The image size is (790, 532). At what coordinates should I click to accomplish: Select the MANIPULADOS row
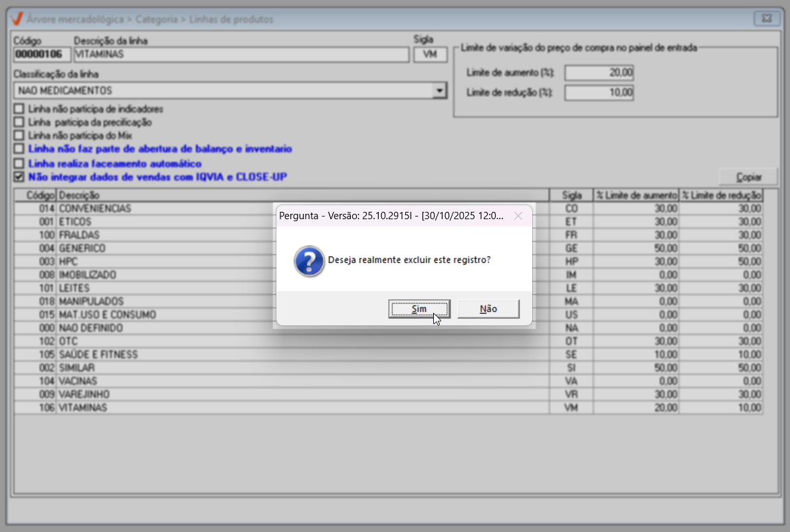tap(388, 302)
